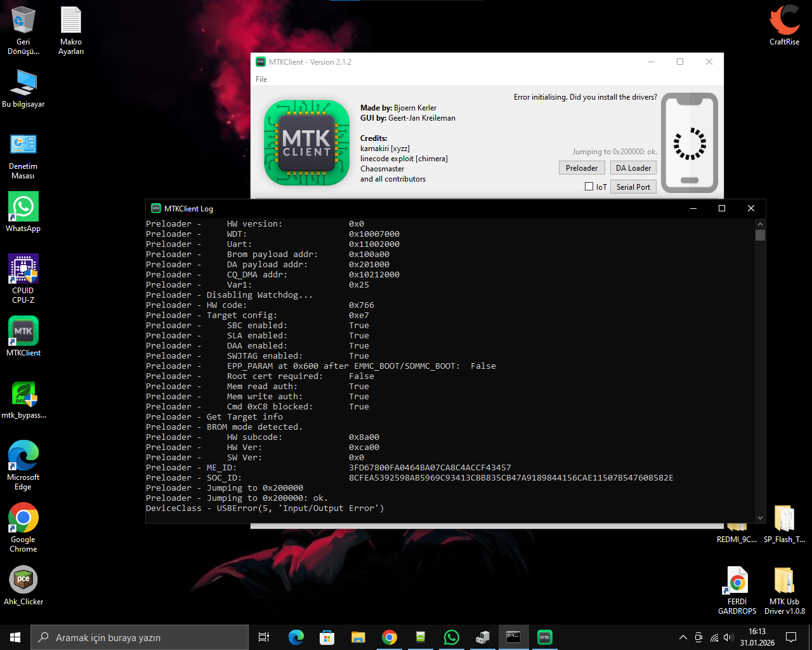Open Ahk_Clicker desktop icon
The image size is (812, 650).
pyautogui.click(x=23, y=585)
